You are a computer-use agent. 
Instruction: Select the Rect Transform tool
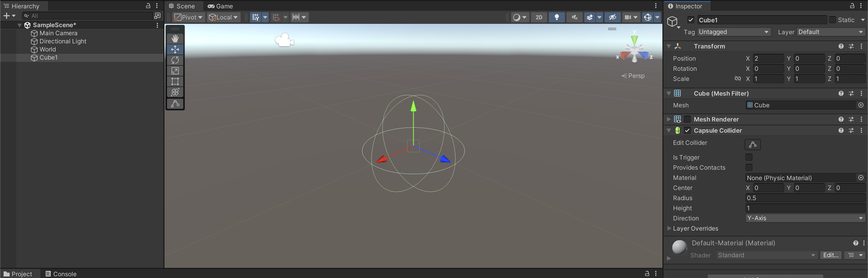[x=175, y=81]
